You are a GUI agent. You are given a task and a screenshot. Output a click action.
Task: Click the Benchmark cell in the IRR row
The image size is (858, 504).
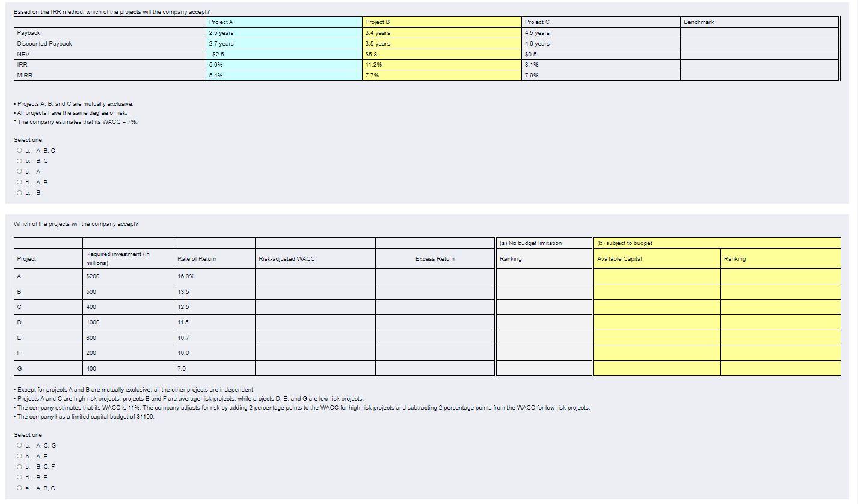click(x=758, y=65)
